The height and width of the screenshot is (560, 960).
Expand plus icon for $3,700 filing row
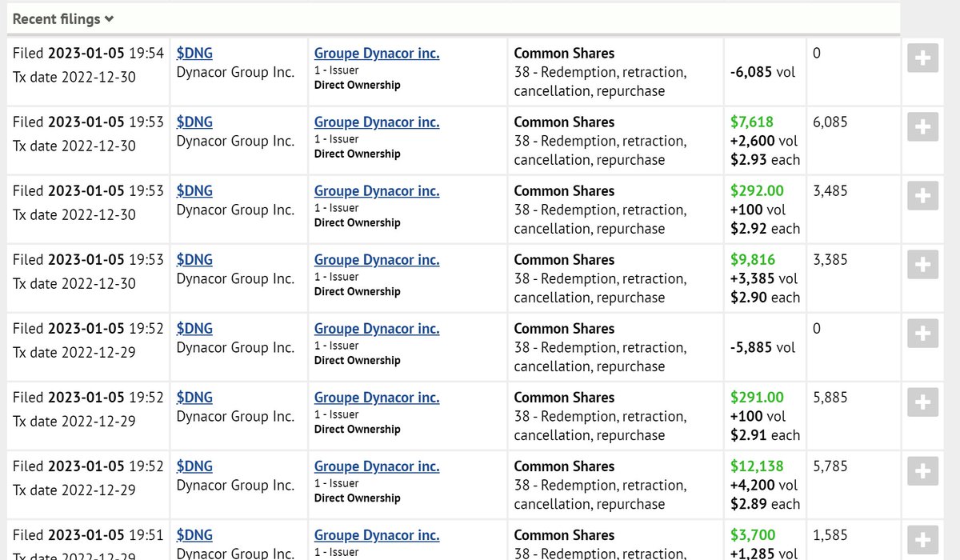[922, 540]
